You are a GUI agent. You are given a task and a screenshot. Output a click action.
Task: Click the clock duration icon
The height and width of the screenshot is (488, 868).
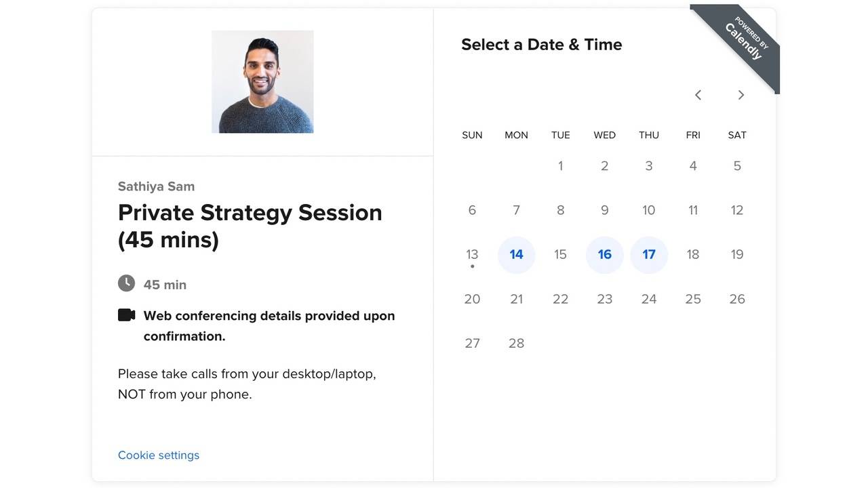pyautogui.click(x=126, y=283)
